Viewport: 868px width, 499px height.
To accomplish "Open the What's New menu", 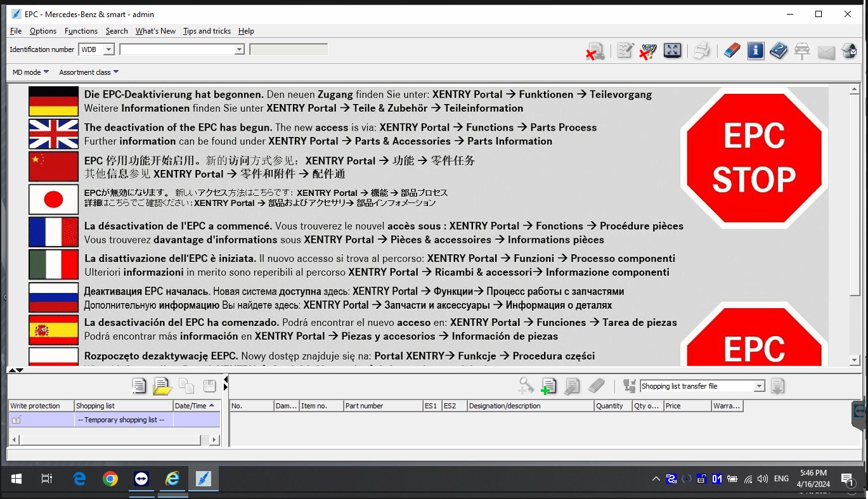I will point(155,31).
